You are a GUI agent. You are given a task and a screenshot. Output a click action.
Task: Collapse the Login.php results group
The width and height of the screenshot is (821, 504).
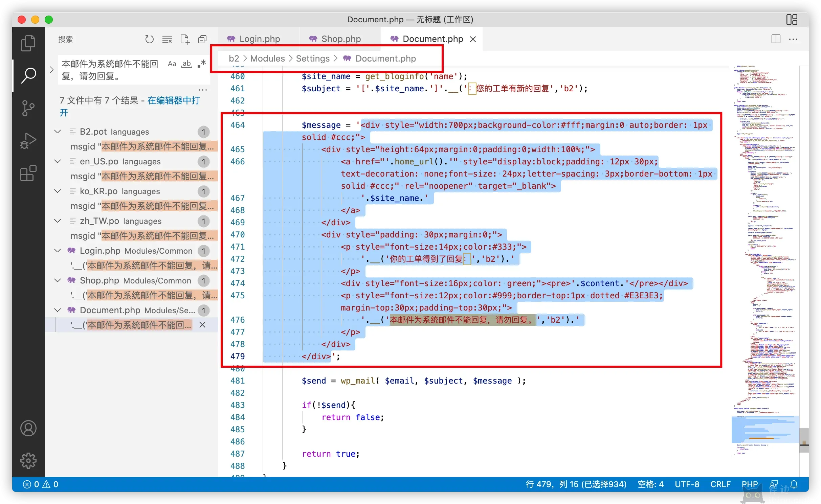[x=58, y=251]
